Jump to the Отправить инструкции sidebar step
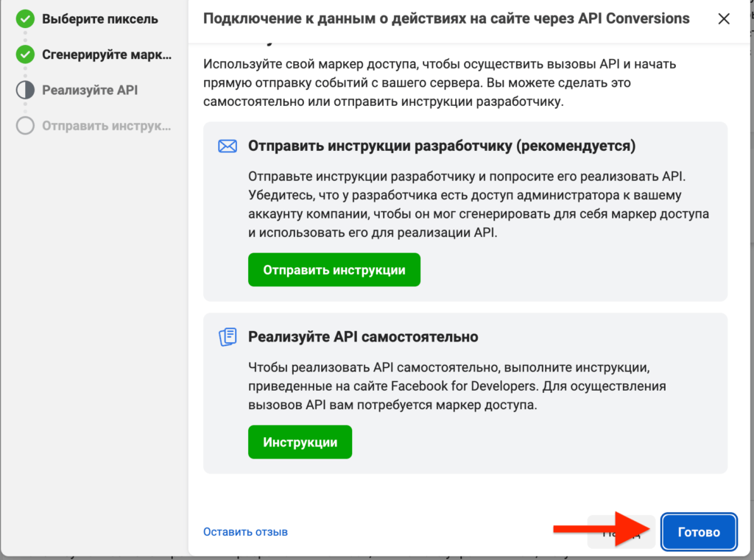The height and width of the screenshot is (560, 754). [106, 126]
